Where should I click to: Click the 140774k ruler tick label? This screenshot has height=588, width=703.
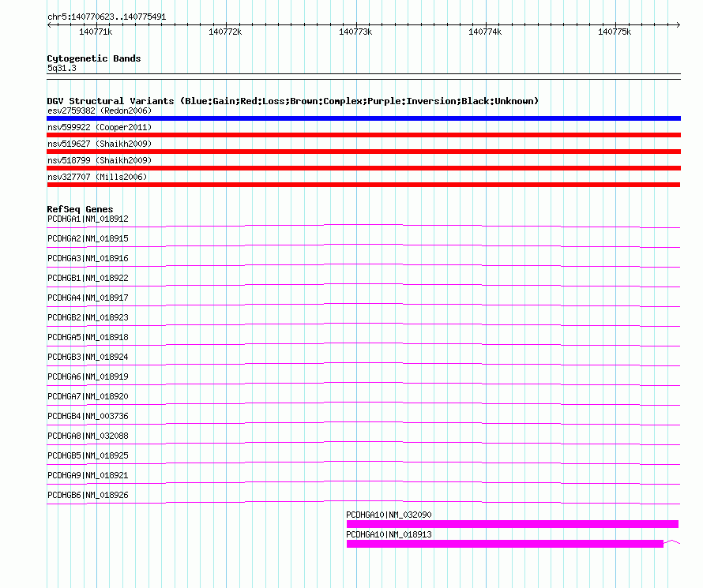pos(485,32)
